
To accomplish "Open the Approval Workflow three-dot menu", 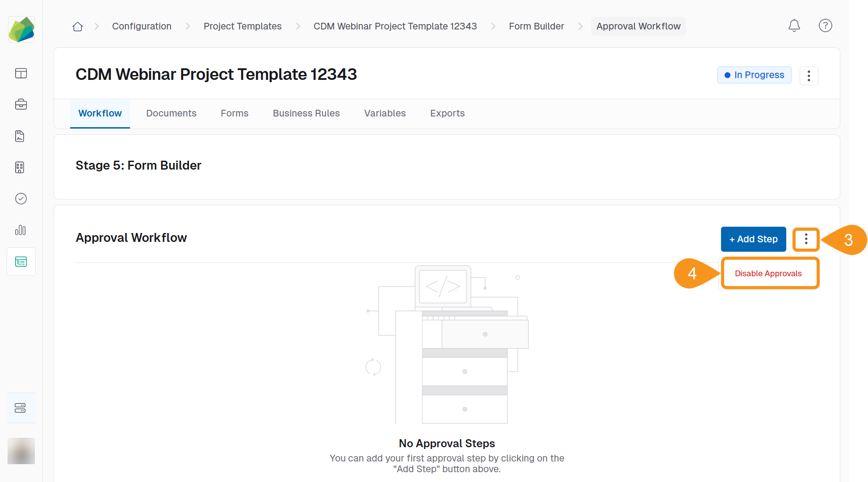I will coord(806,239).
